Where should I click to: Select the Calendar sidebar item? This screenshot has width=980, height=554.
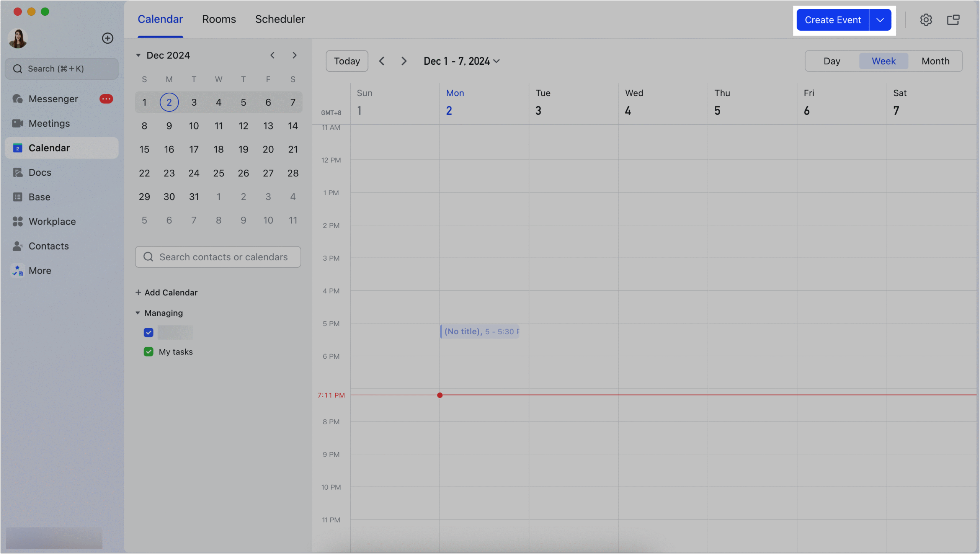(x=61, y=148)
